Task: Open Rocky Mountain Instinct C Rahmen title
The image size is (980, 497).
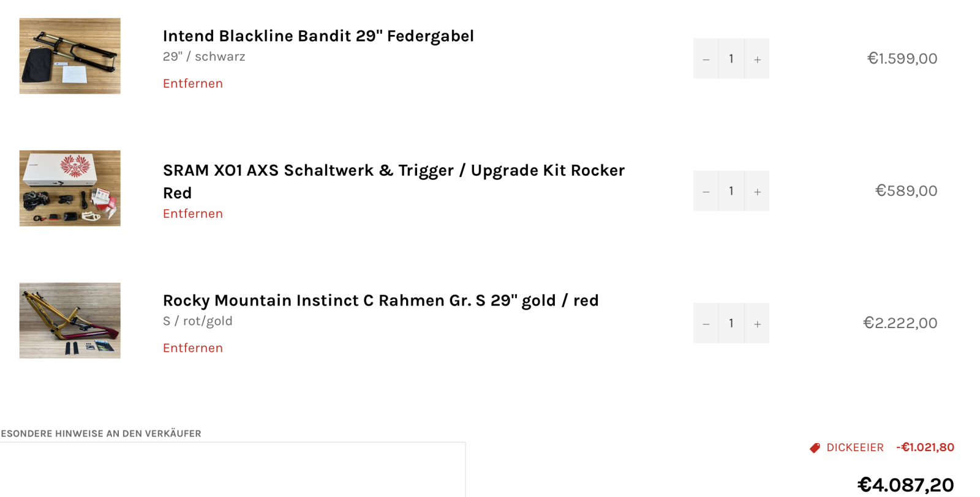Action: tap(380, 301)
